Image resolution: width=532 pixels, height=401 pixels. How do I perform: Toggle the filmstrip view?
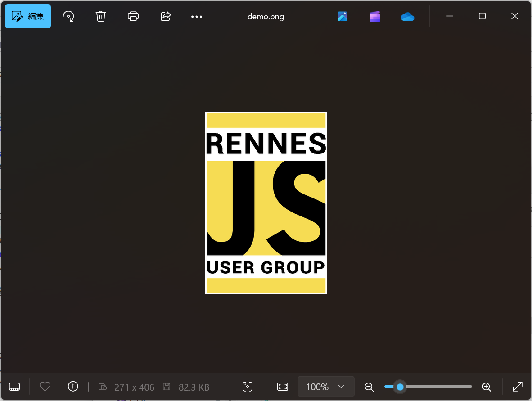tap(14, 387)
